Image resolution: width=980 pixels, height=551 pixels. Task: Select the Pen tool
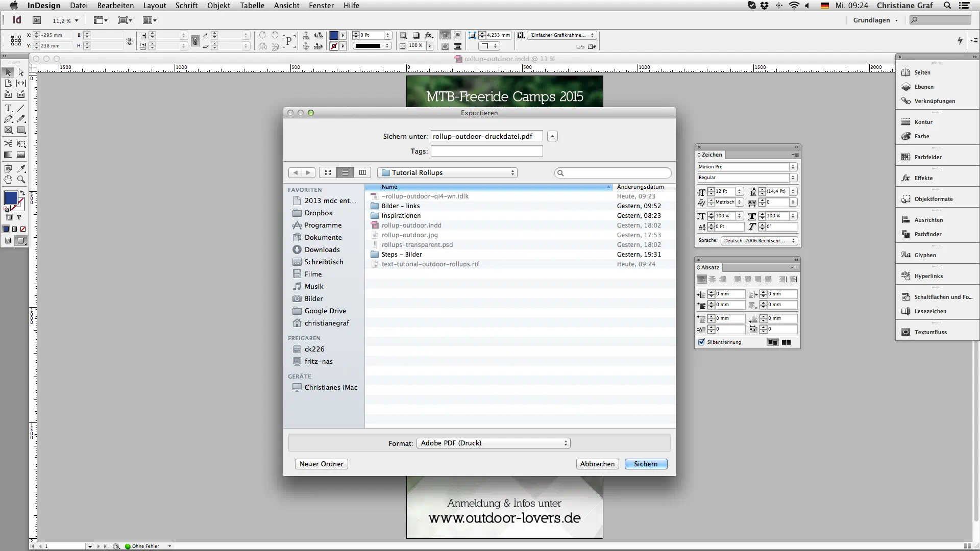pos(8,118)
